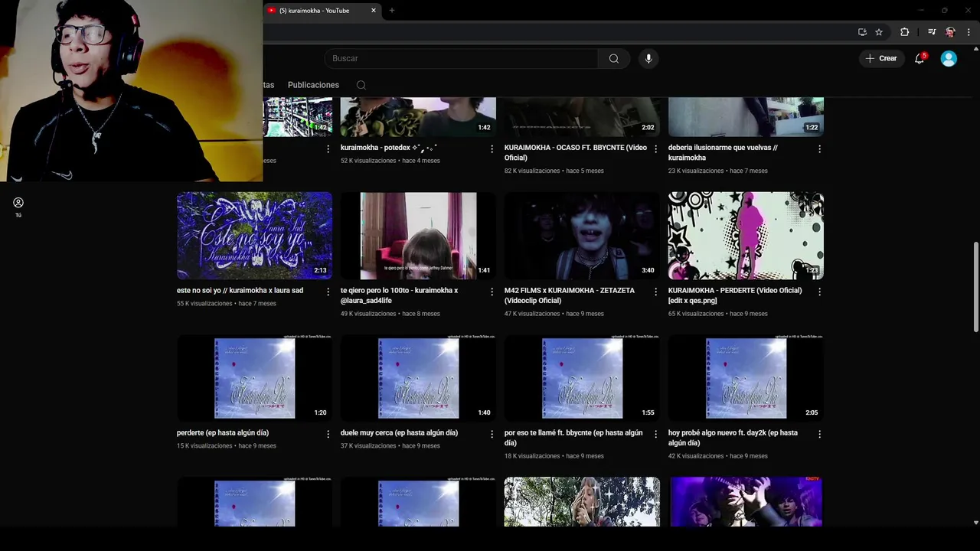Open options for te qiero pero lo 100to
This screenshot has width=980, height=551.
492,292
